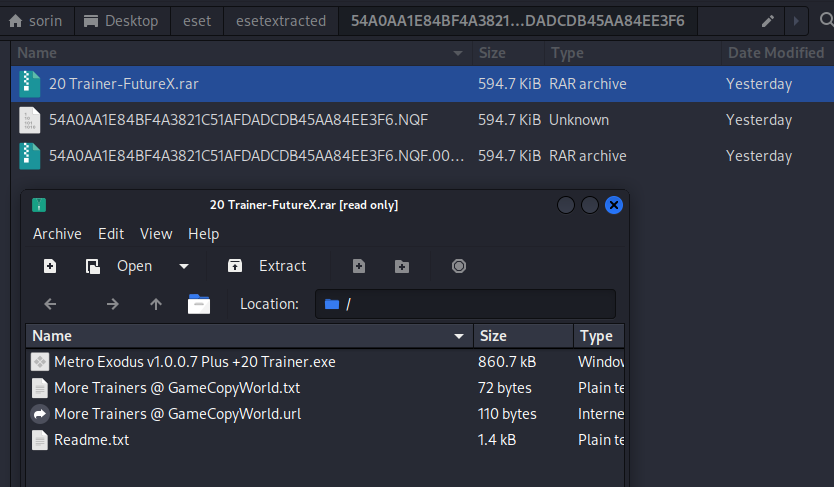Select Readme.txt in the archive

click(325, 440)
